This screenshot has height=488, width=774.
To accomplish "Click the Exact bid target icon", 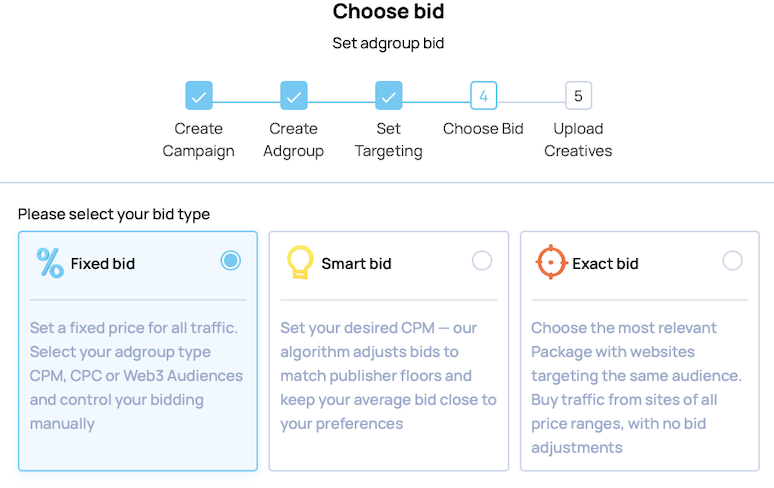I will pyautogui.click(x=551, y=262).
